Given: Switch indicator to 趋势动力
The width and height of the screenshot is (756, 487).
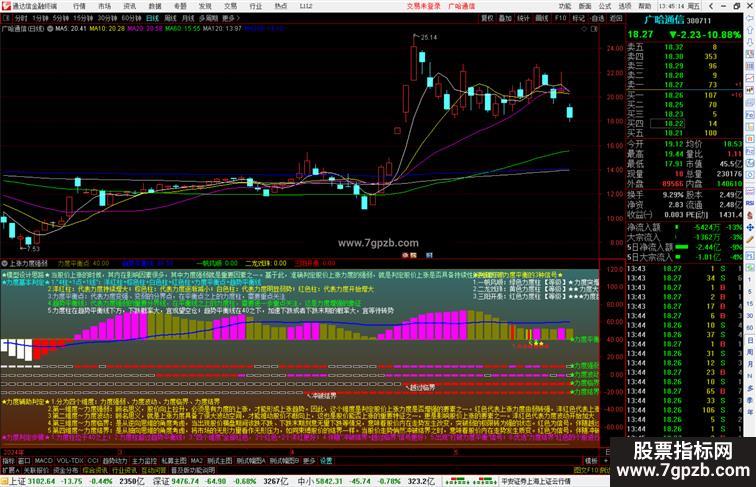Looking at the screenshot, I should pyautogui.click(x=115, y=461).
